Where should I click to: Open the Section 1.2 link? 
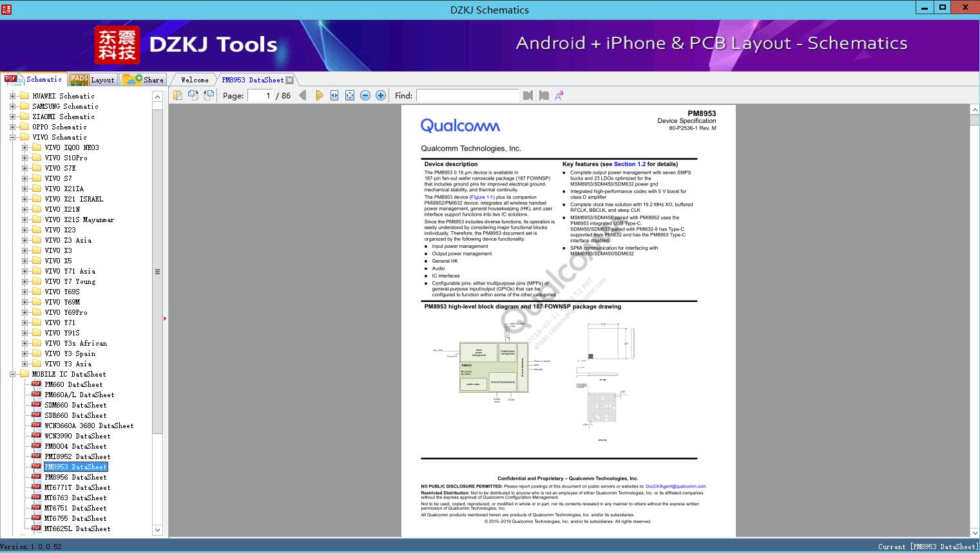[629, 164]
